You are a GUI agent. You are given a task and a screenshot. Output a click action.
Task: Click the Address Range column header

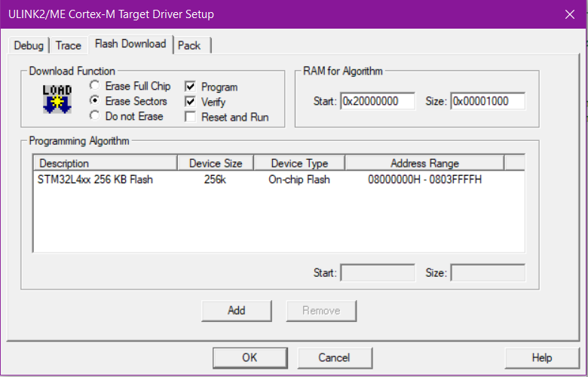point(424,163)
